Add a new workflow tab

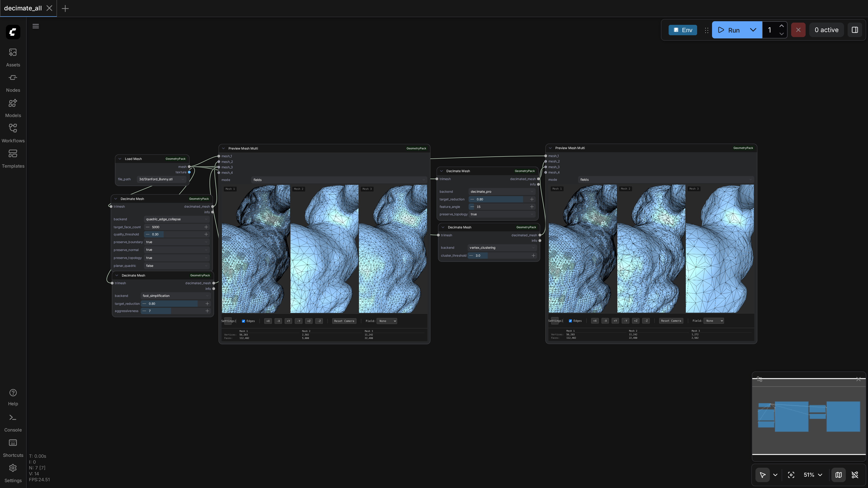click(x=65, y=8)
